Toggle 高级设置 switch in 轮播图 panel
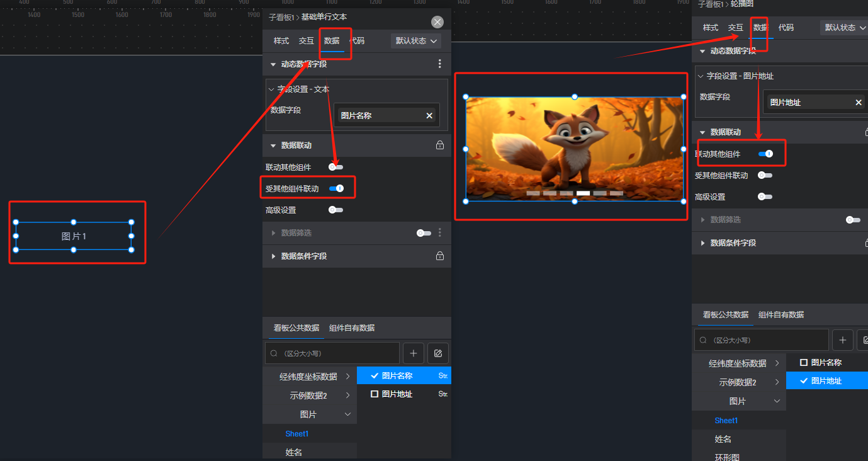 (x=765, y=196)
